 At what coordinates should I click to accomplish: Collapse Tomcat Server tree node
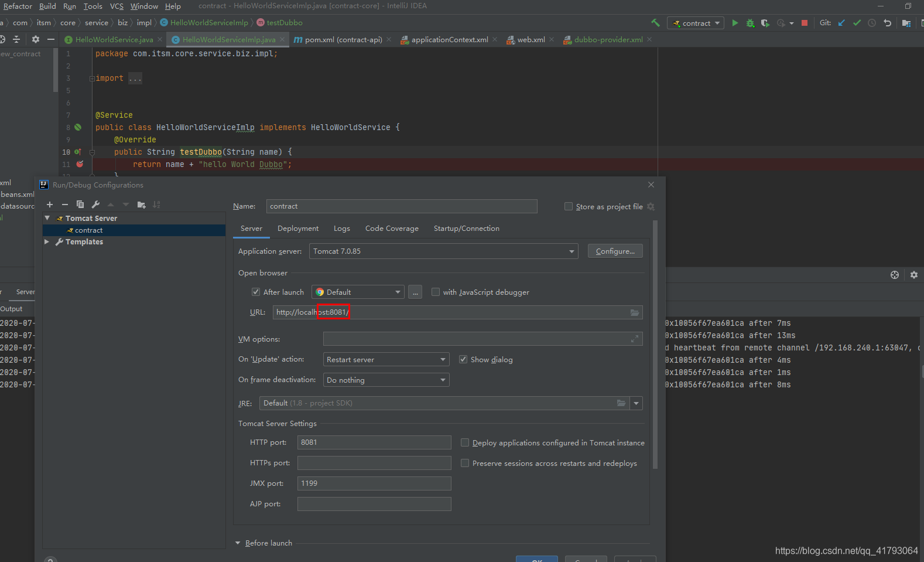click(x=47, y=218)
